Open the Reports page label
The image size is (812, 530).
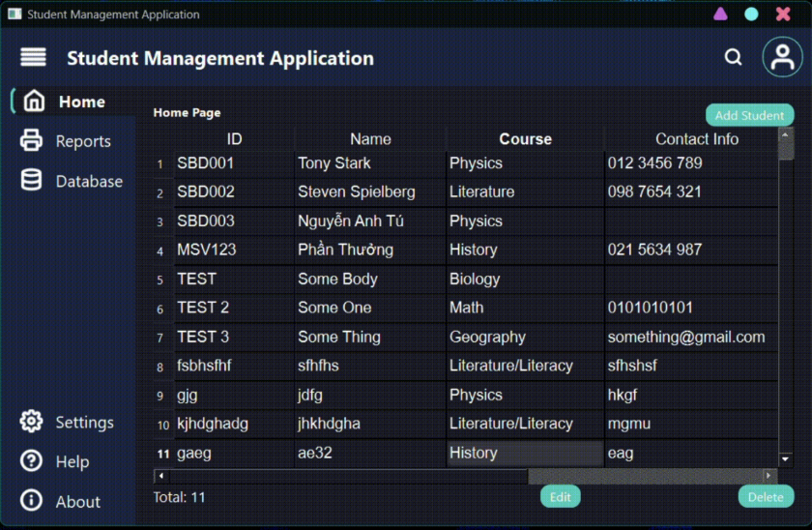pyautogui.click(x=83, y=141)
